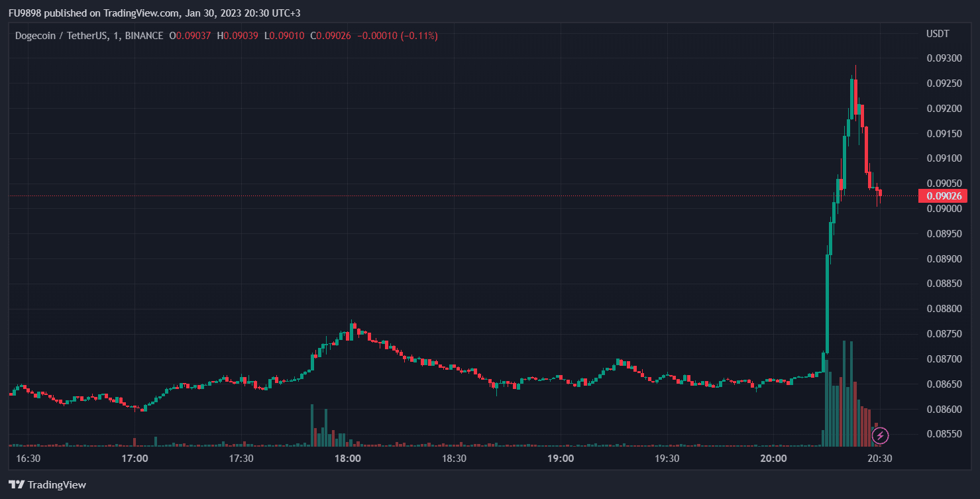Click the red 0.09026 current price tag
980x499 pixels.
[x=942, y=195]
